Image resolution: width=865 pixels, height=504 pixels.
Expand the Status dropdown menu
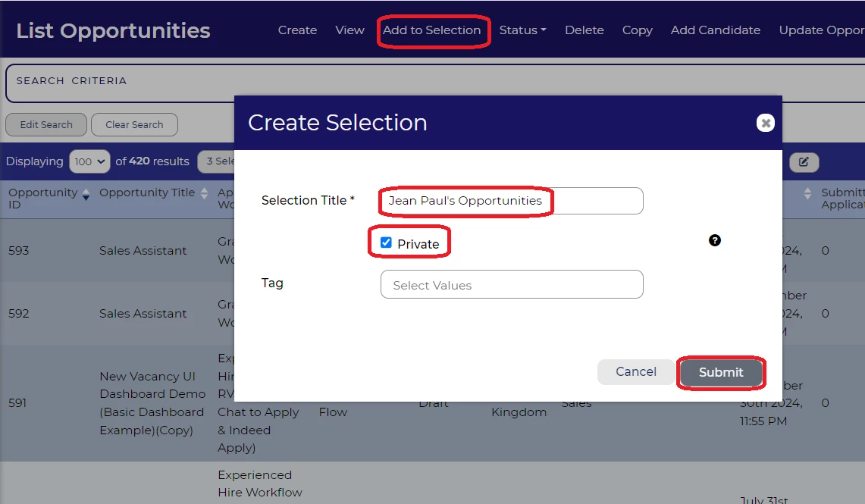point(522,30)
